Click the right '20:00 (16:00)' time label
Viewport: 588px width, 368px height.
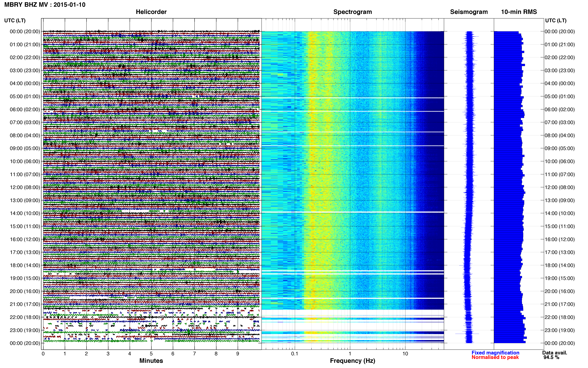coord(560,291)
